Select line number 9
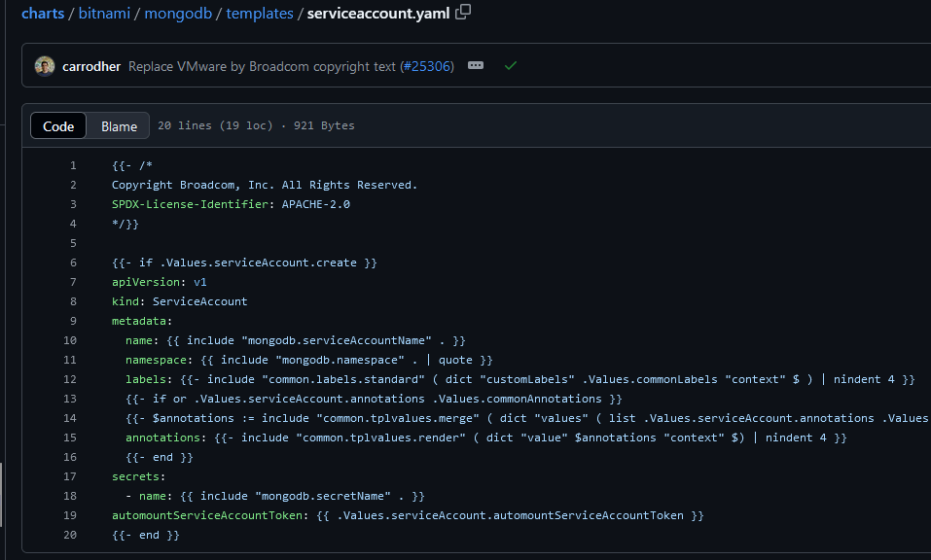This screenshot has width=931, height=560. tap(73, 321)
